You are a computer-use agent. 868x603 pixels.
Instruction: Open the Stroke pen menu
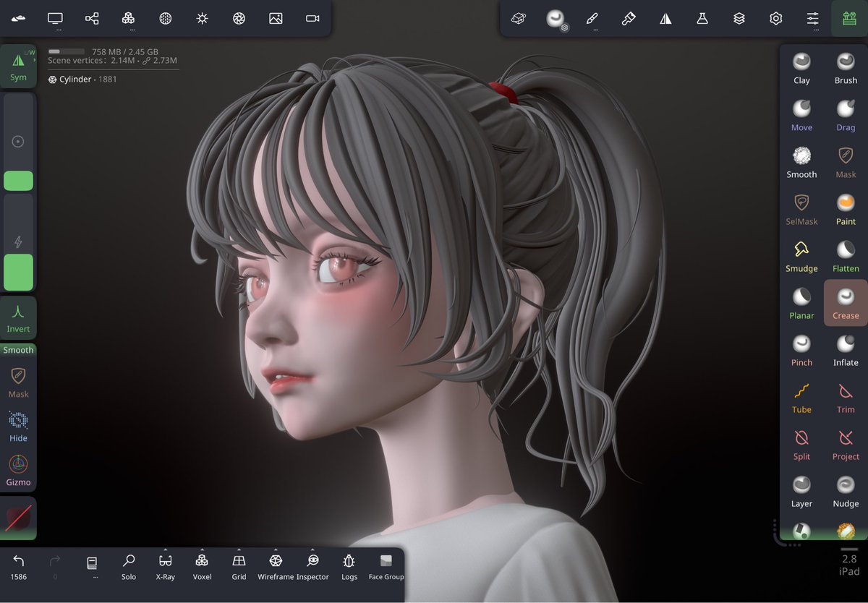[x=592, y=18]
